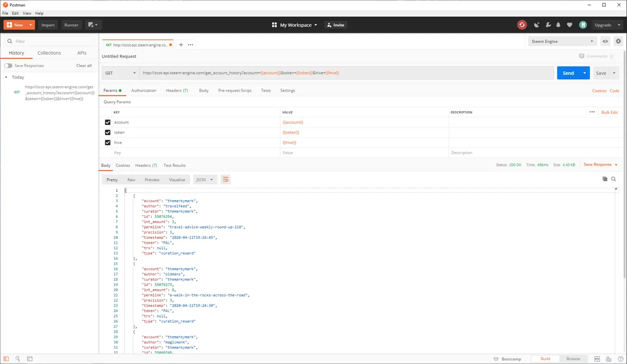Open the Postman console
The width and height of the screenshot is (627, 364).
click(x=29, y=359)
